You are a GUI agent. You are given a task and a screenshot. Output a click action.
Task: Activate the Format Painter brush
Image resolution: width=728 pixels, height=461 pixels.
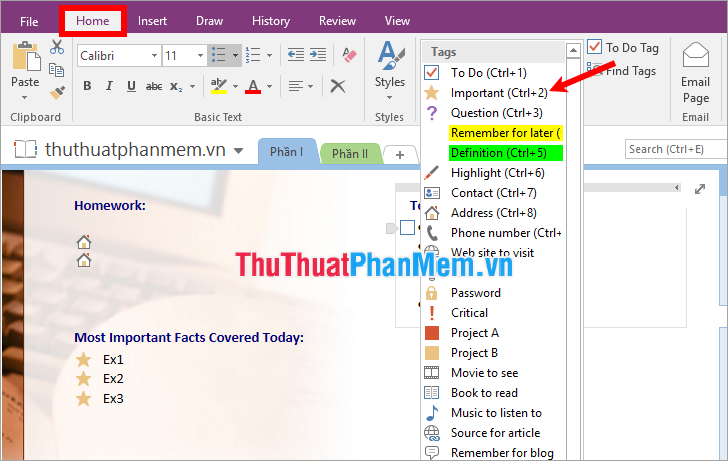(x=57, y=93)
